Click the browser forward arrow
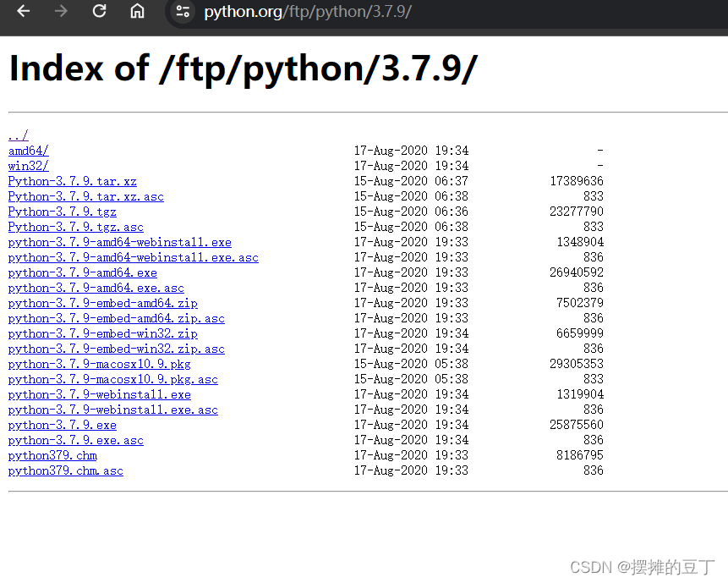This screenshot has width=728, height=583. (x=61, y=12)
